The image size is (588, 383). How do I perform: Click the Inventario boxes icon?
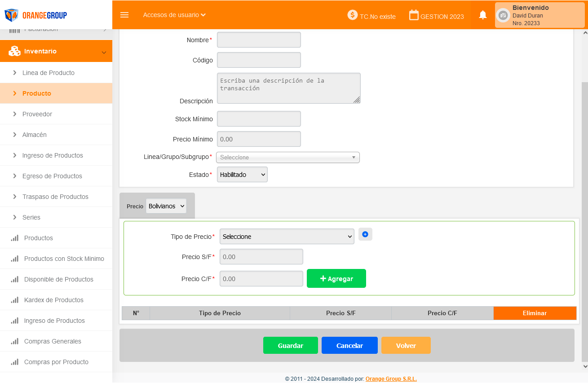(x=14, y=51)
